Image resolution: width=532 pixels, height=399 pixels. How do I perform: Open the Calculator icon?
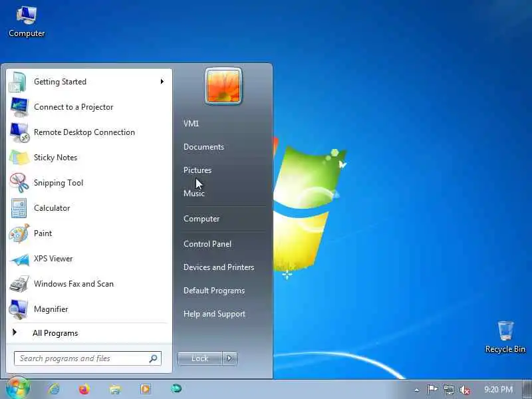point(19,208)
